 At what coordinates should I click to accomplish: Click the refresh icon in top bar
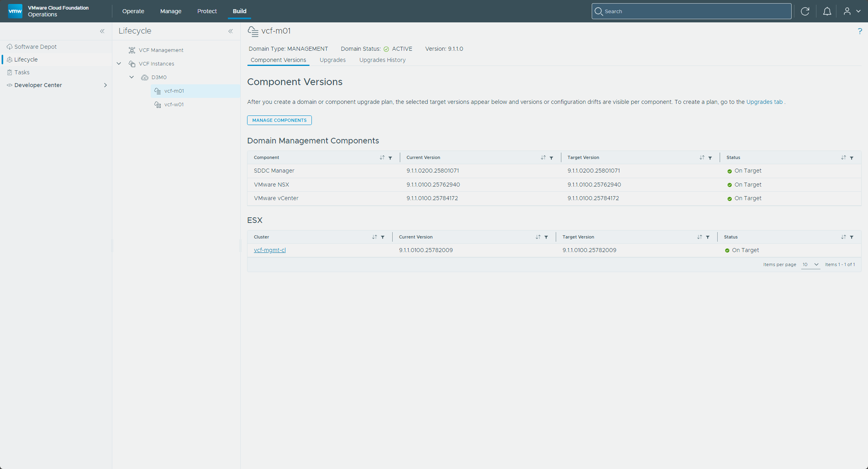805,11
